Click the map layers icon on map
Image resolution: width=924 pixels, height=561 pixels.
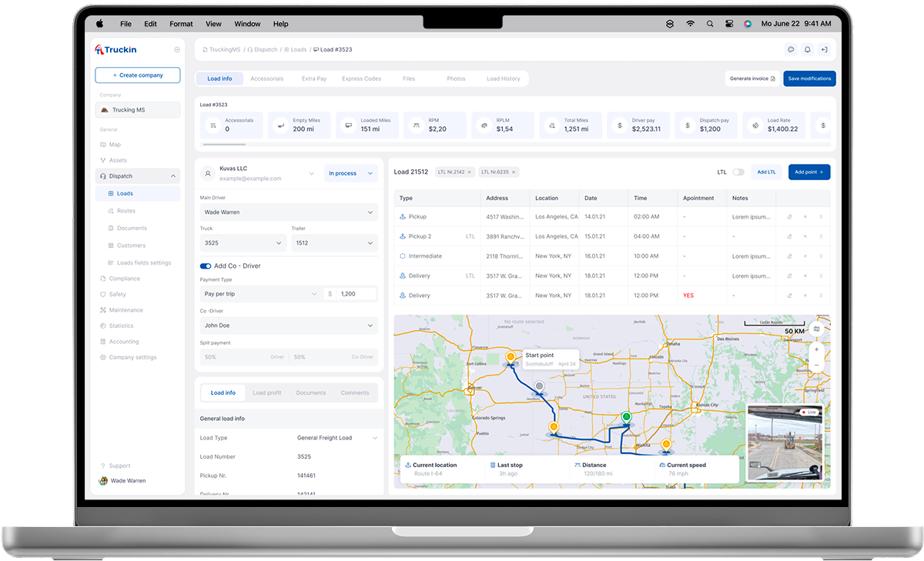pyautogui.click(x=817, y=329)
